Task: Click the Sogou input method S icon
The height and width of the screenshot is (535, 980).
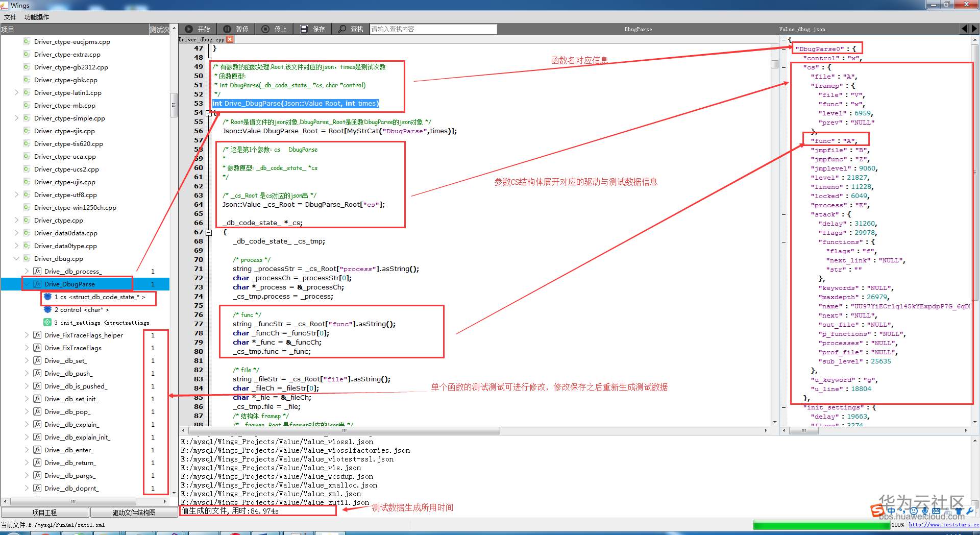Action: 877,510
